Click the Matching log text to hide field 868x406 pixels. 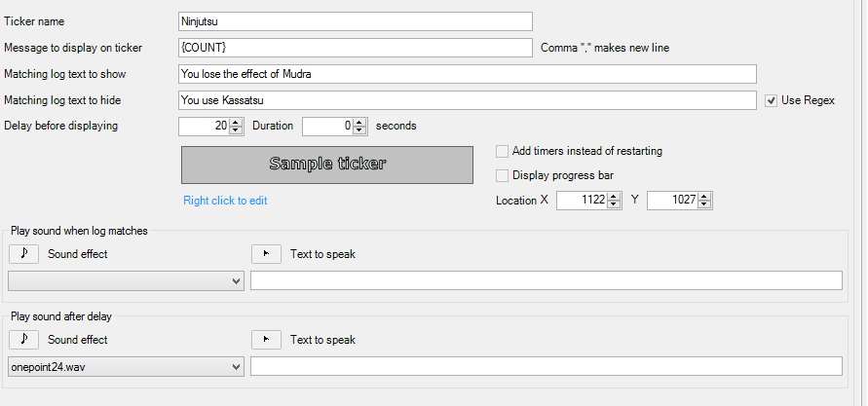pos(468,100)
